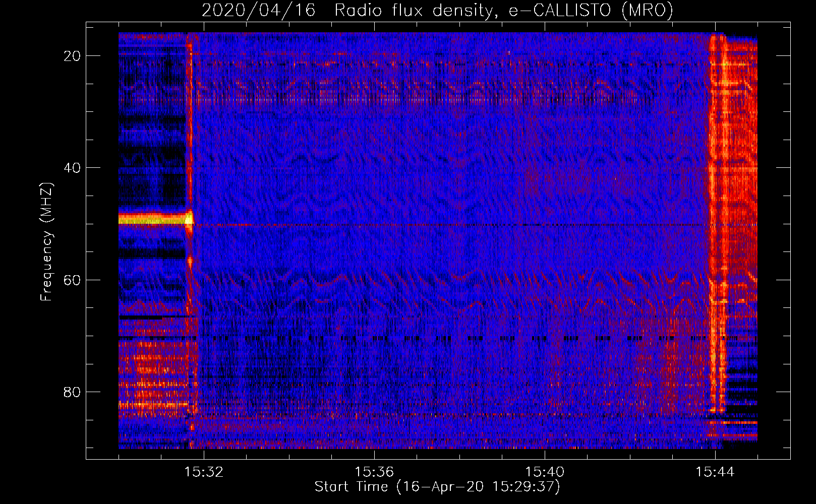Select the 80 MHz frequency tick label

click(72, 392)
